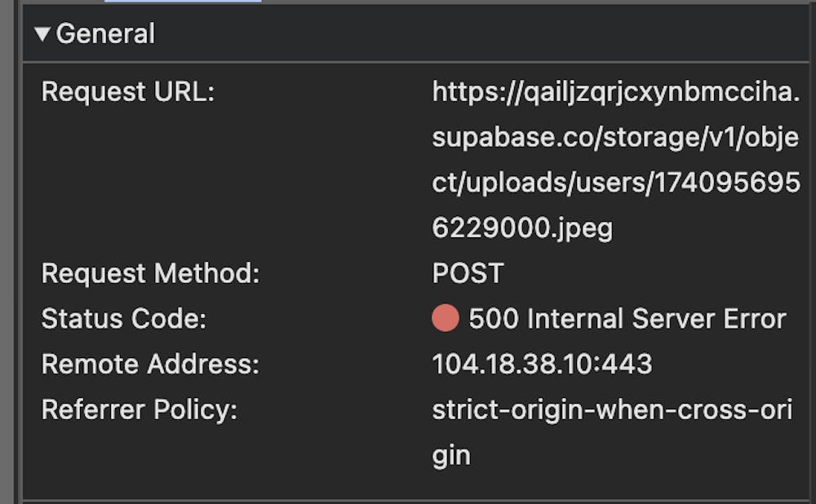Click the highlighted blue tab indicator at top

pos(183,1)
